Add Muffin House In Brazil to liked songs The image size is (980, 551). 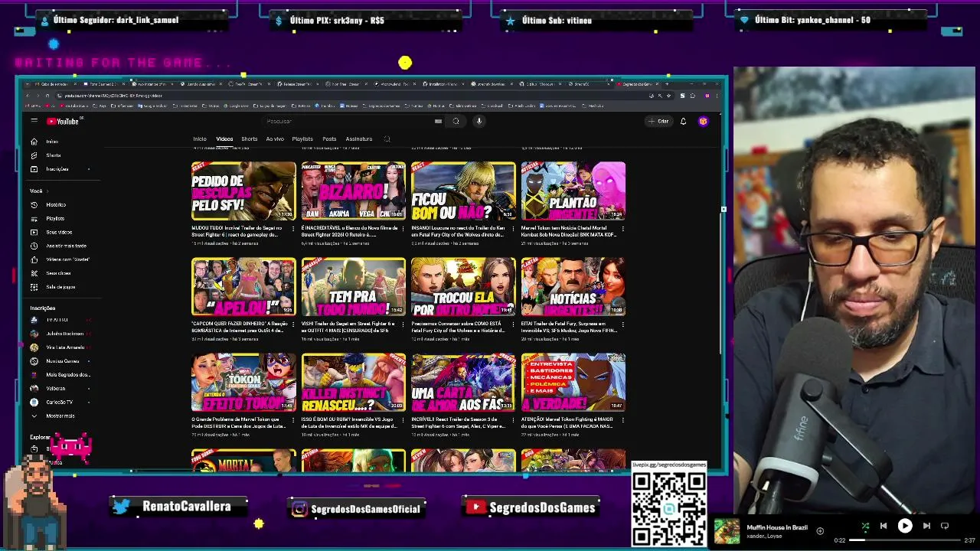820,530
